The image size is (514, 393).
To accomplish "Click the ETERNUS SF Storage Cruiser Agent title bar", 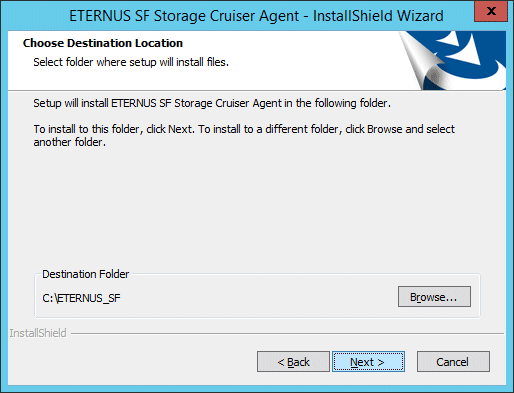I will pos(256,16).
